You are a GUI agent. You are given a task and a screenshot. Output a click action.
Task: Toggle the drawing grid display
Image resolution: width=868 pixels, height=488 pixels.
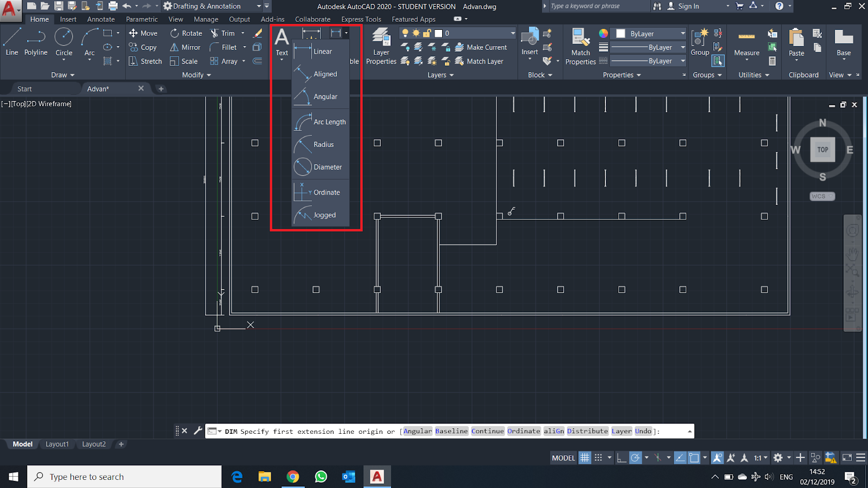click(x=584, y=458)
